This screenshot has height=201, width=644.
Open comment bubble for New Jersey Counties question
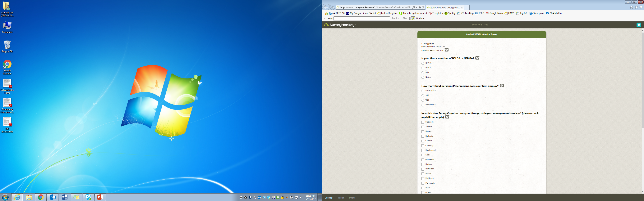pyautogui.click(x=447, y=117)
